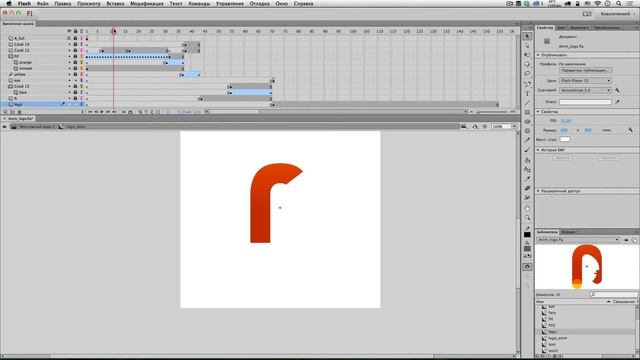Click the Snap to Objects magnet

click(527, 267)
